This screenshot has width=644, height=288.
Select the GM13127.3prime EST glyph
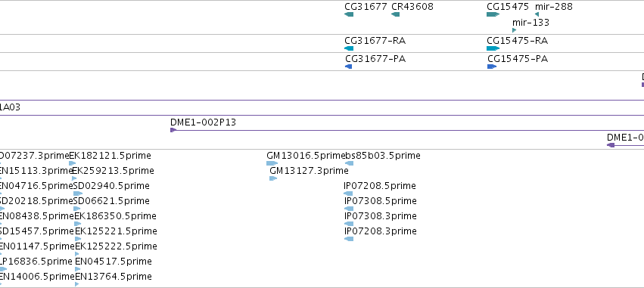tap(273, 178)
